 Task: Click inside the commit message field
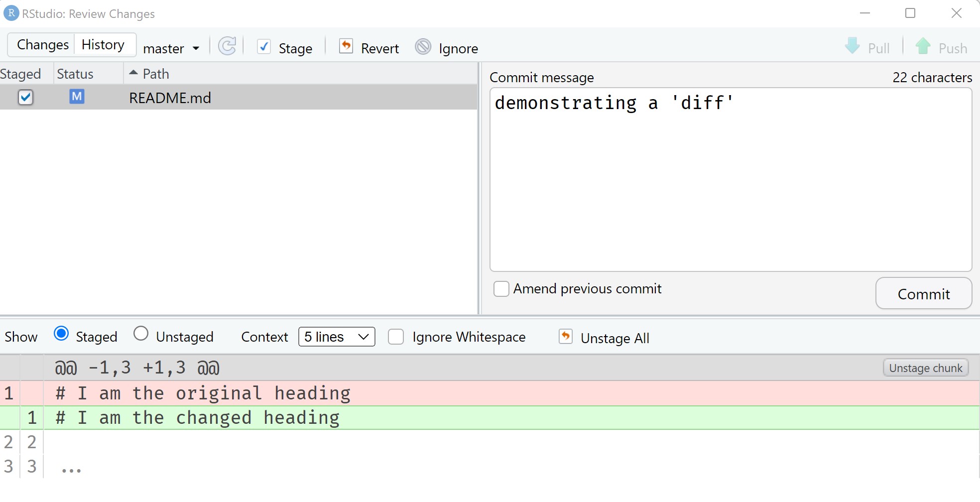pos(730,179)
